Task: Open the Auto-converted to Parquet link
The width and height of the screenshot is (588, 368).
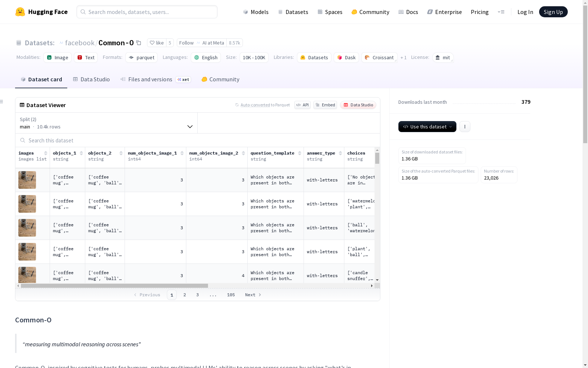Action: [265, 105]
